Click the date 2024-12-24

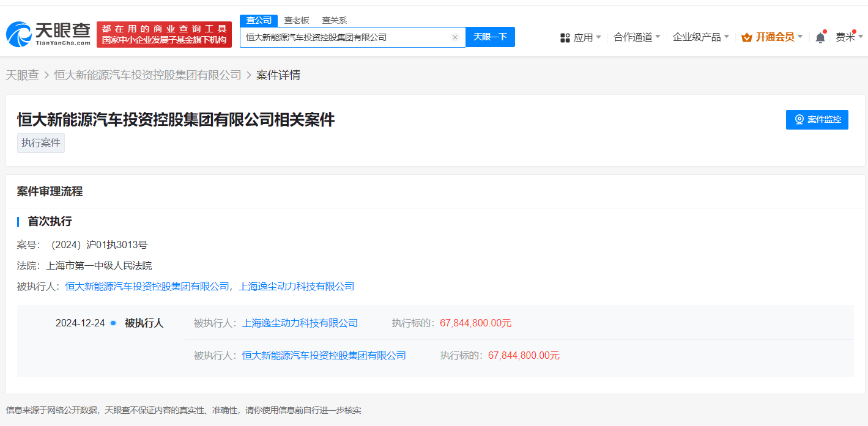[80, 323]
